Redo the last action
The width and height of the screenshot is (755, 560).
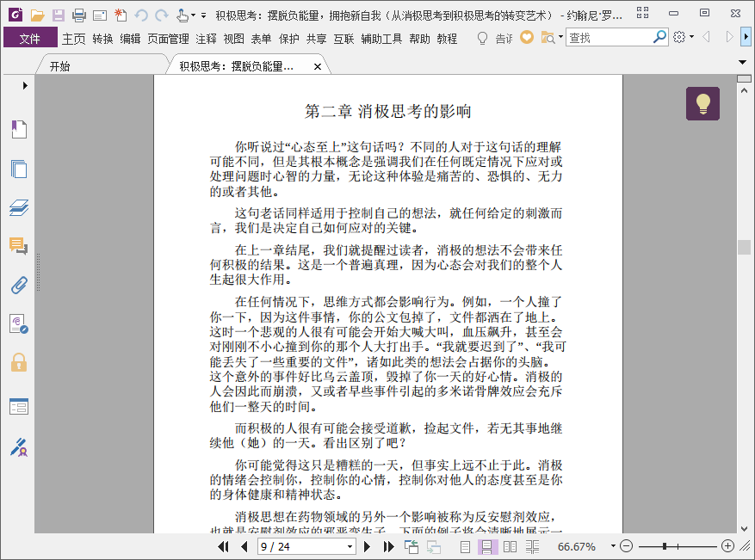(162, 15)
